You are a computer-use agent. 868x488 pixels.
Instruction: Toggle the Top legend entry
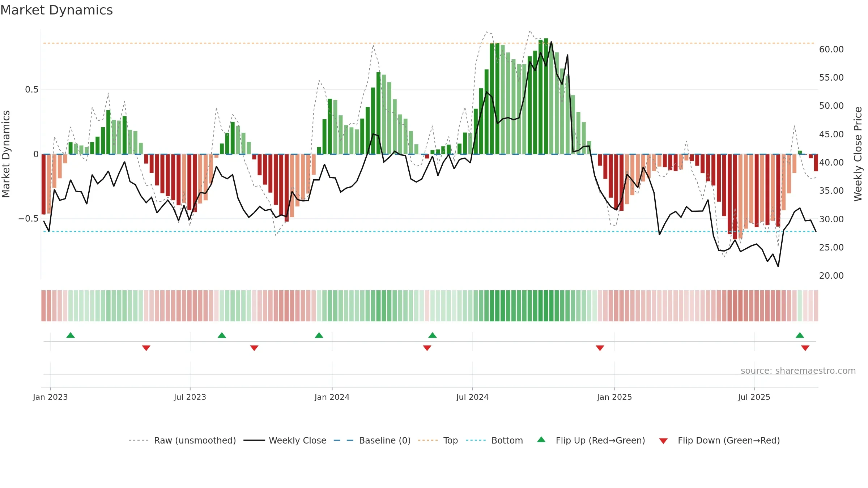tap(438, 440)
